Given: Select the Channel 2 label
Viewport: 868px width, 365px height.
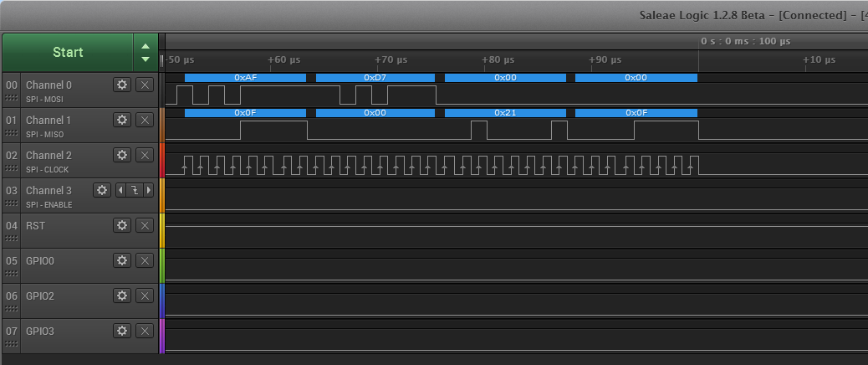Looking at the screenshot, I should [49, 156].
